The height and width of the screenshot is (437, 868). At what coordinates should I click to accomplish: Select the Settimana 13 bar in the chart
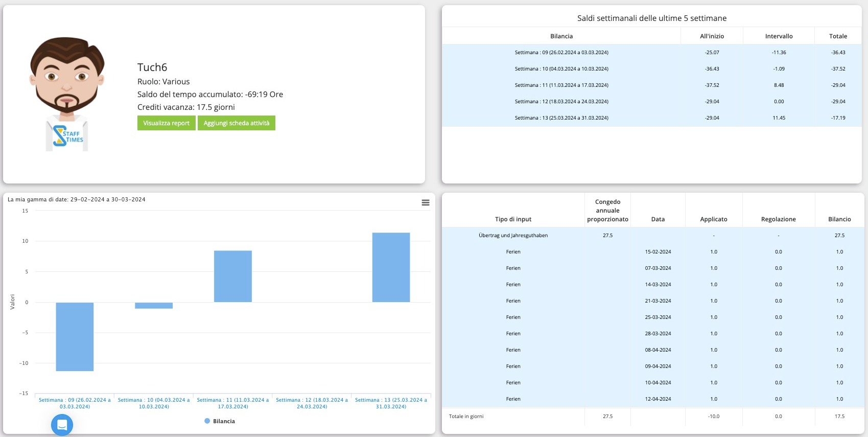tap(391, 267)
